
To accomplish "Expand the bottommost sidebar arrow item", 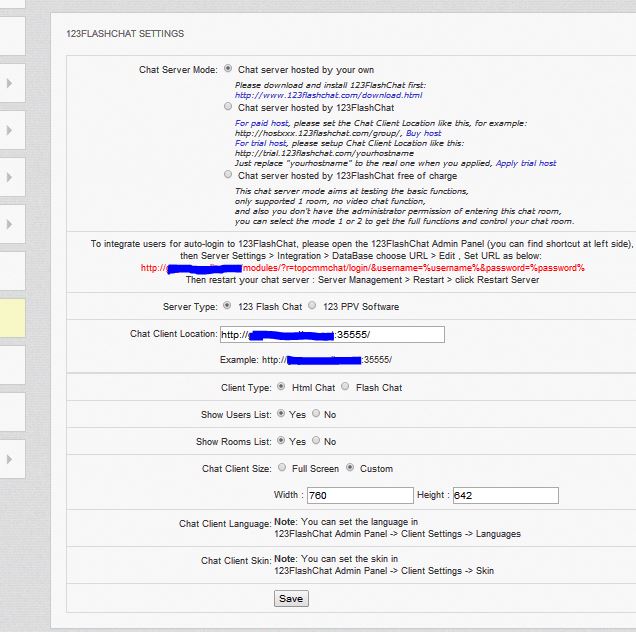I will 9,459.
